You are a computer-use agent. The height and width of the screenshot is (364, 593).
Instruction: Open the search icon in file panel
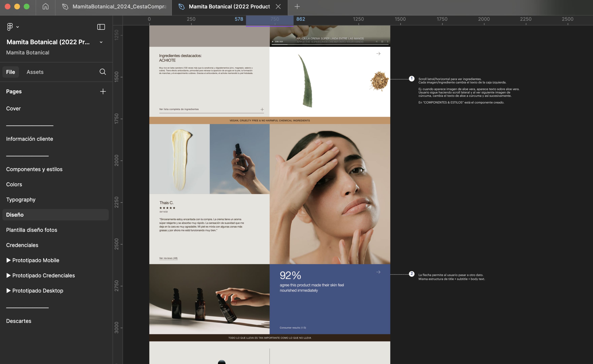(103, 72)
